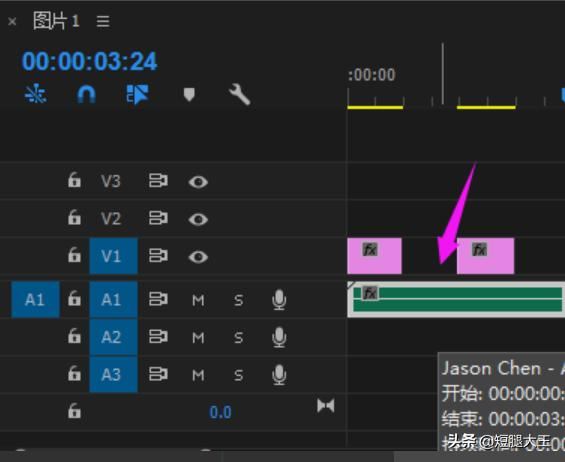Toggle sync lock on V1
This screenshot has height=462, width=565.
(158, 256)
